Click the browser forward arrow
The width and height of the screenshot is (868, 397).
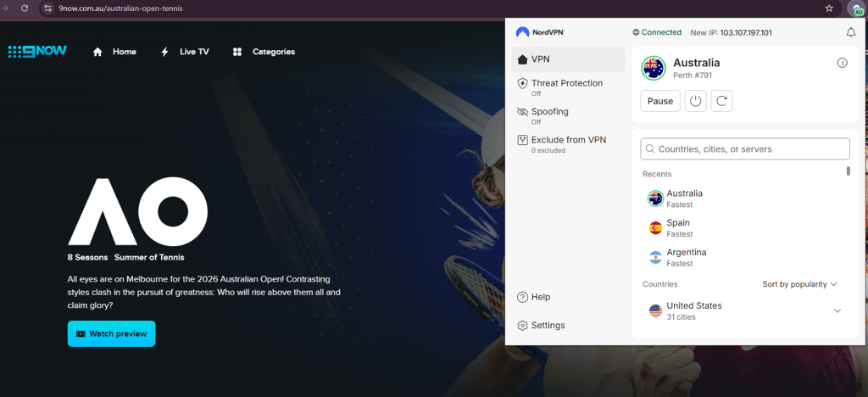[x=5, y=8]
